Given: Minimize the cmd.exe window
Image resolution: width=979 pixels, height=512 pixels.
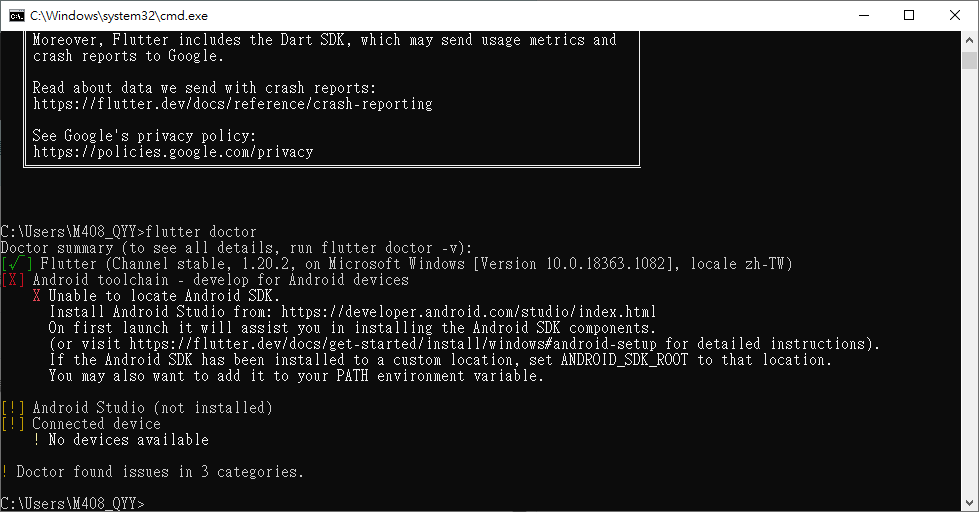Looking at the screenshot, I should [x=864, y=16].
